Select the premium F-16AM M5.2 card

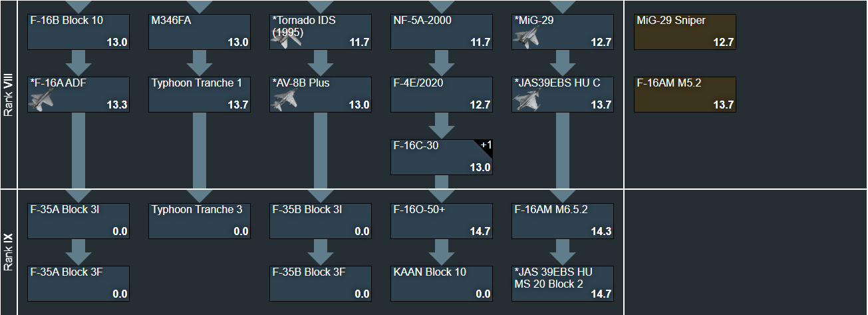coord(685,95)
